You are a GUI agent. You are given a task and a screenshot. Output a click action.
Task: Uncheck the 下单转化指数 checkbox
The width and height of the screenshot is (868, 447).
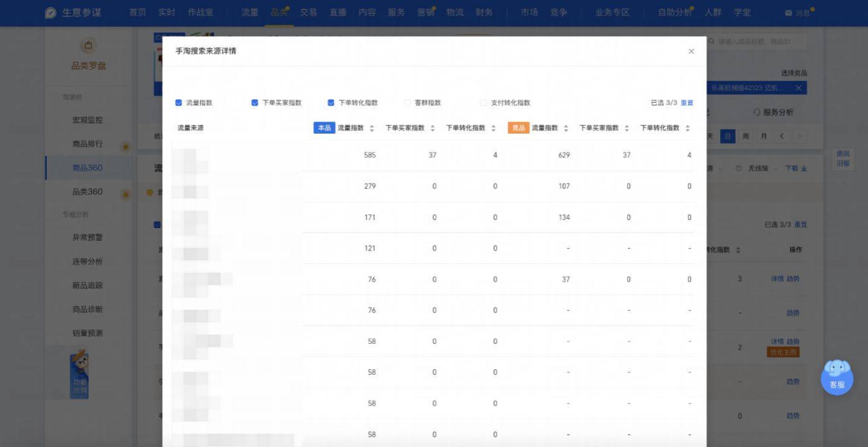pyautogui.click(x=331, y=103)
